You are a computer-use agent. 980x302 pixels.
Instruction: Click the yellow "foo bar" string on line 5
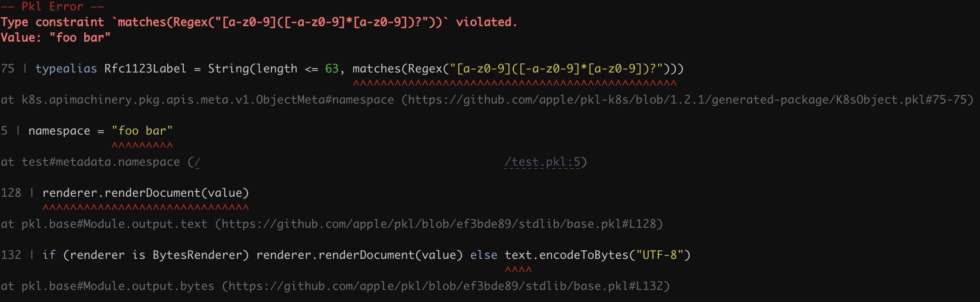[142, 131]
